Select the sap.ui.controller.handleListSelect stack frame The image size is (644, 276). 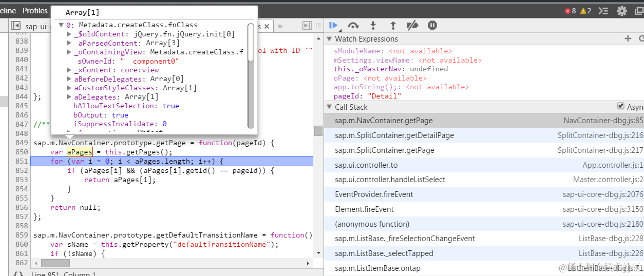(484, 180)
